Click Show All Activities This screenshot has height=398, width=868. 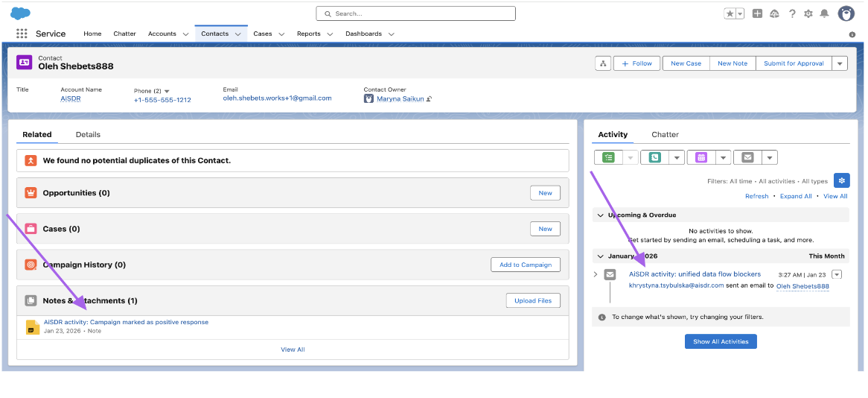(x=721, y=341)
